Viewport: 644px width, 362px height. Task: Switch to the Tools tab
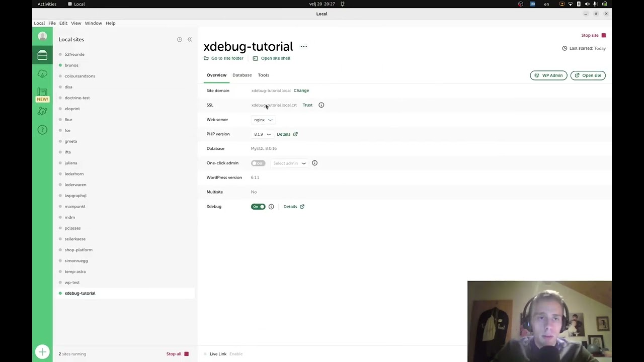coord(264,75)
